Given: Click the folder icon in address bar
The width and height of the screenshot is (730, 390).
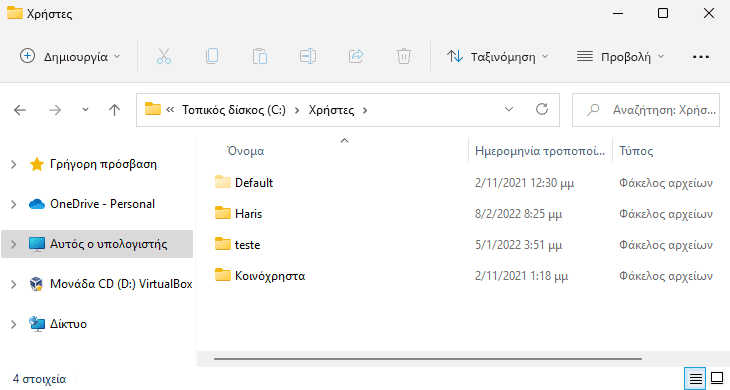Looking at the screenshot, I should pyautogui.click(x=152, y=109).
